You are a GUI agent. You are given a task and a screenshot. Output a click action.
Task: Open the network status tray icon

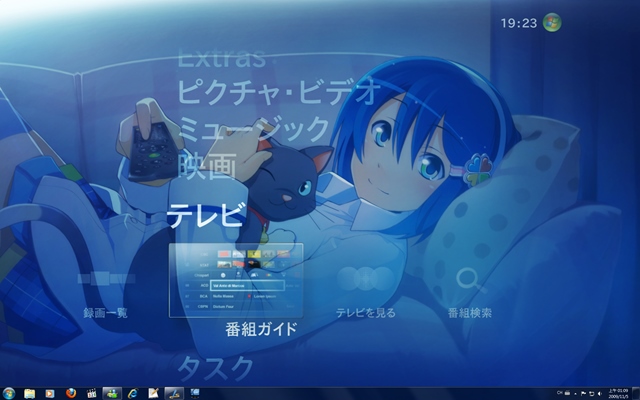[x=591, y=393]
